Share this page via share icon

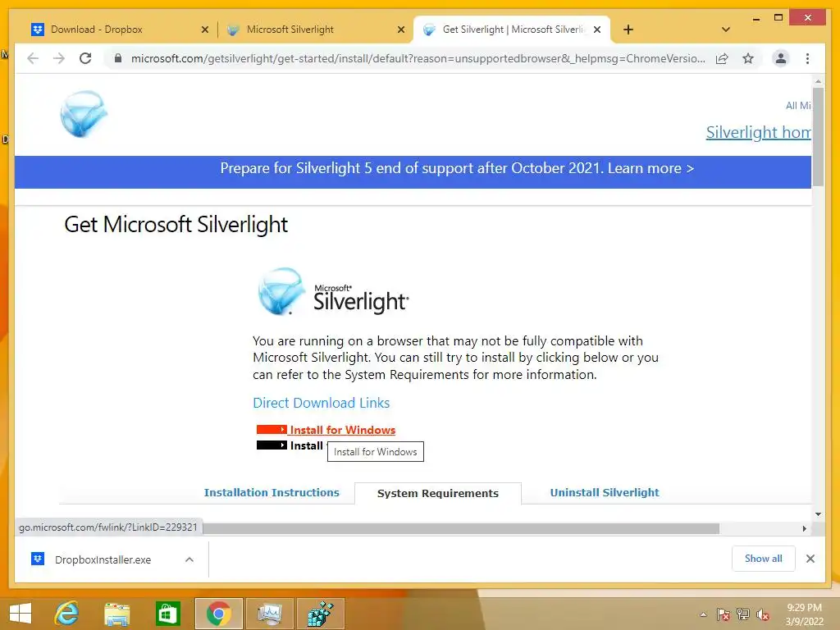coord(722,58)
